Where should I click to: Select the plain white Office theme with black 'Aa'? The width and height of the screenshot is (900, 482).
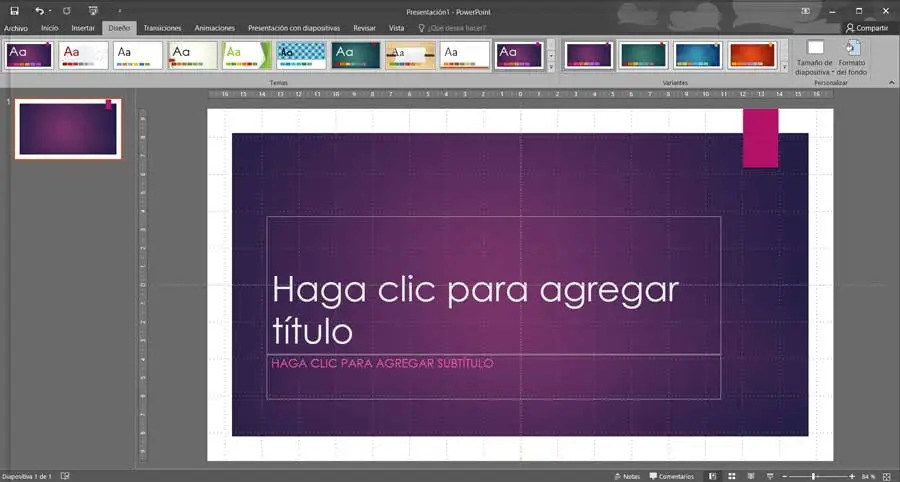138,55
